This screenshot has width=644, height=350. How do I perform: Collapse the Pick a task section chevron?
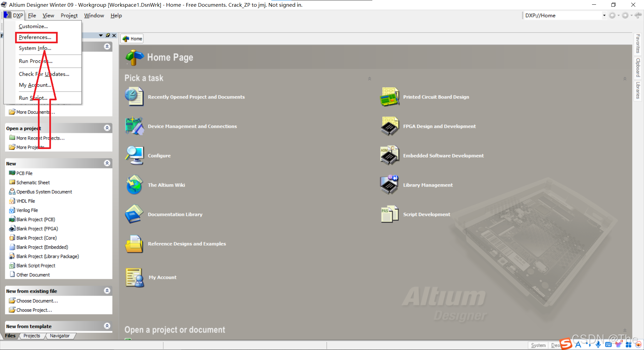tap(369, 79)
